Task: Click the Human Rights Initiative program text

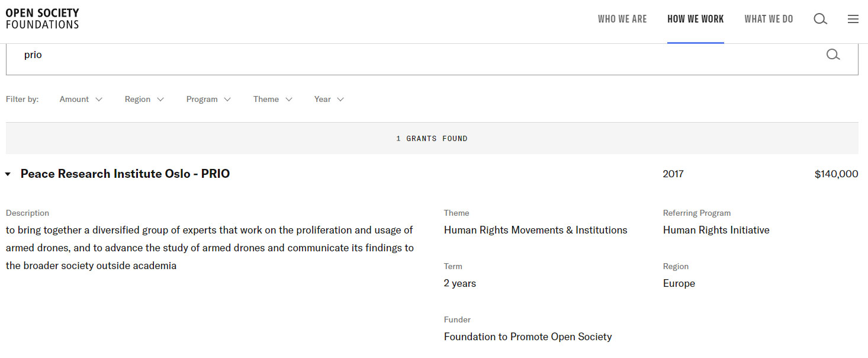Action: click(x=716, y=231)
